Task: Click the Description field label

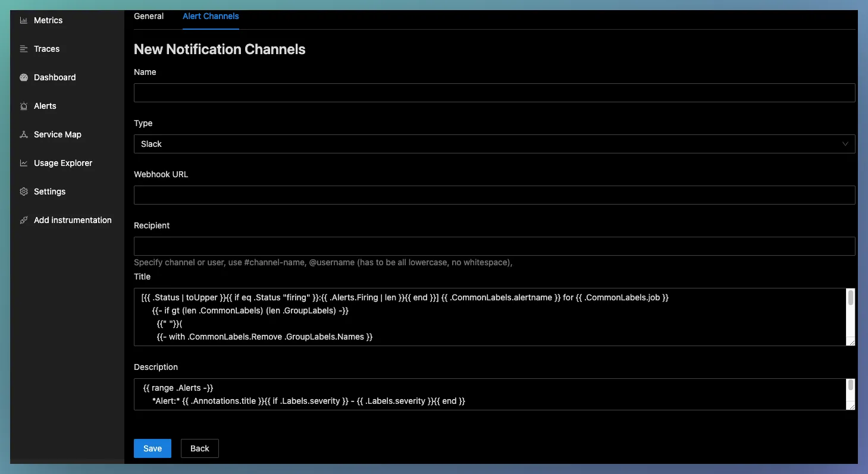Action: click(x=156, y=367)
